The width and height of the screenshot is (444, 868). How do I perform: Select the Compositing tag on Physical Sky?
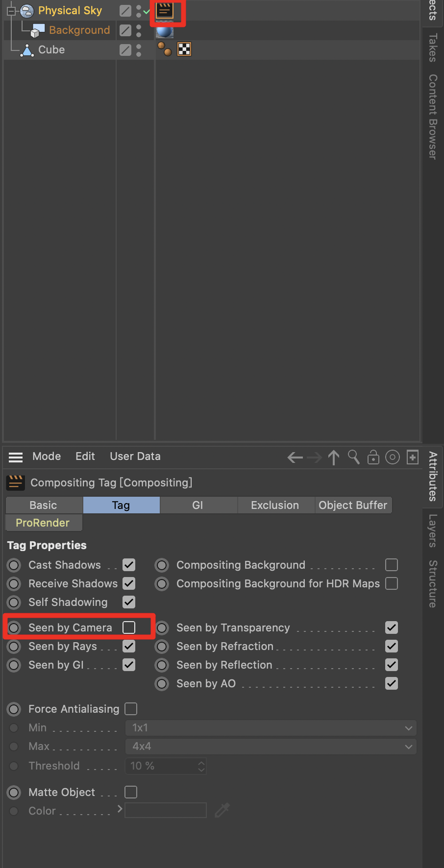[165, 10]
